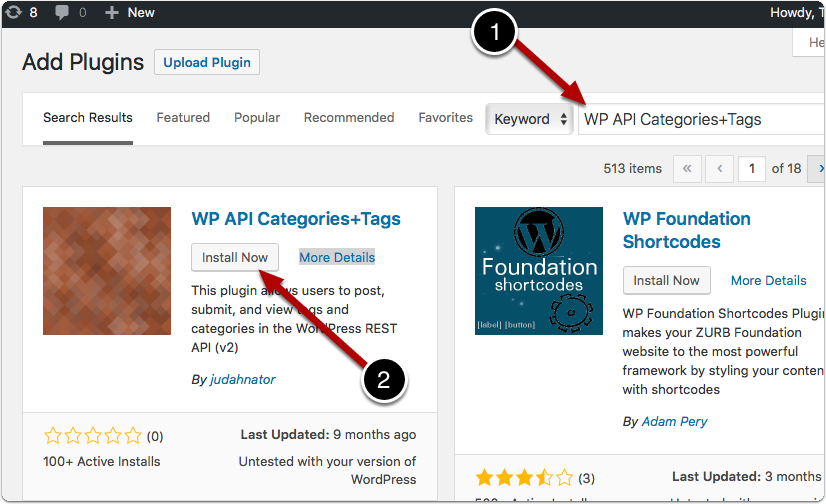The height and width of the screenshot is (504, 826).
Task: Switch to the Featured tab
Action: (183, 117)
